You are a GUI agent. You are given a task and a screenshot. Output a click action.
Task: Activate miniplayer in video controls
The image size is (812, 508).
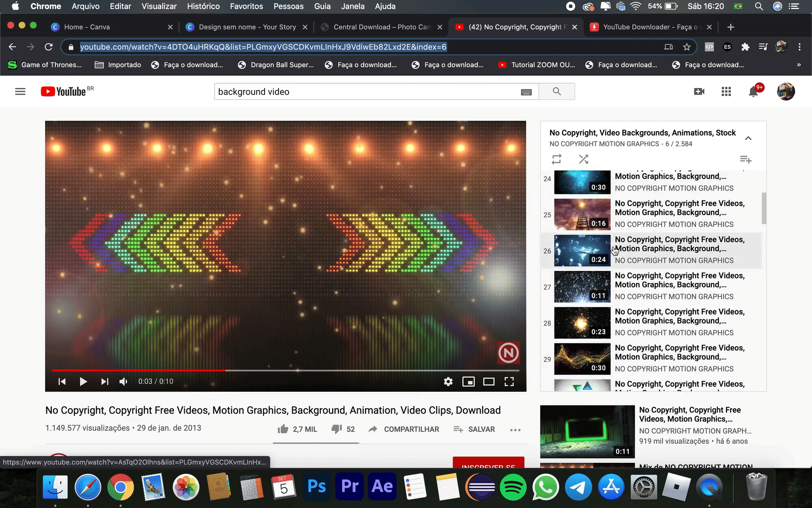pyautogui.click(x=468, y=381)
